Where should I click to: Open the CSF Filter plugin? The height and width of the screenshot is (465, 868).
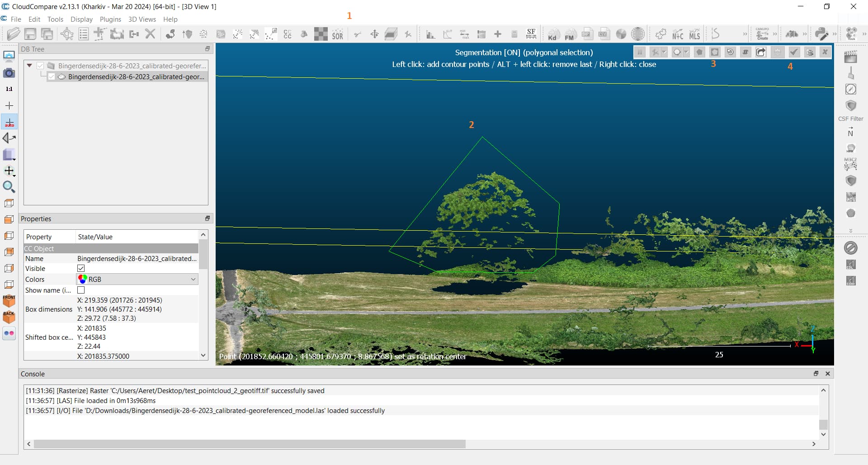point(851,105)
